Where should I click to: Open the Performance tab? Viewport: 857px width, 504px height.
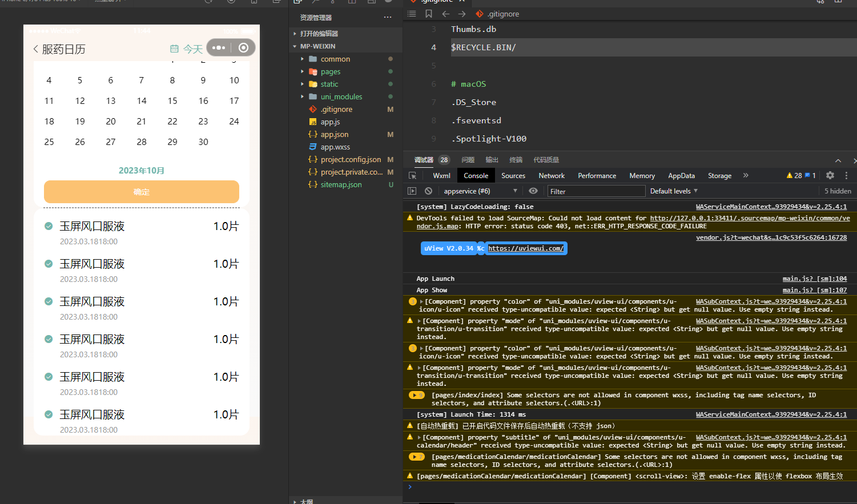pos(597,176)
